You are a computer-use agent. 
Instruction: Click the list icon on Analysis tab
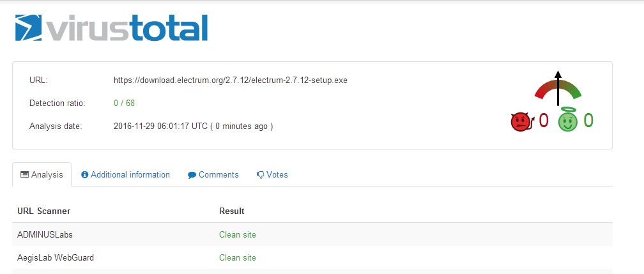click(x=24, y=174)
